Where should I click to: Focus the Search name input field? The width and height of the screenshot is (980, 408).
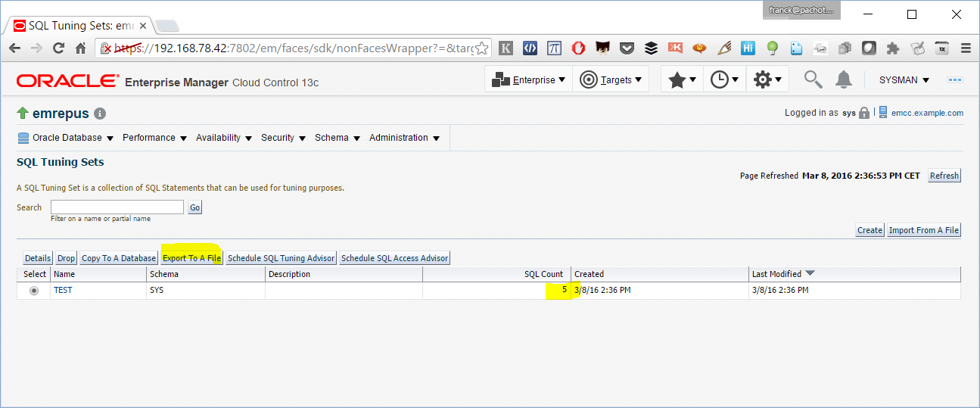(x=117, y=207)
